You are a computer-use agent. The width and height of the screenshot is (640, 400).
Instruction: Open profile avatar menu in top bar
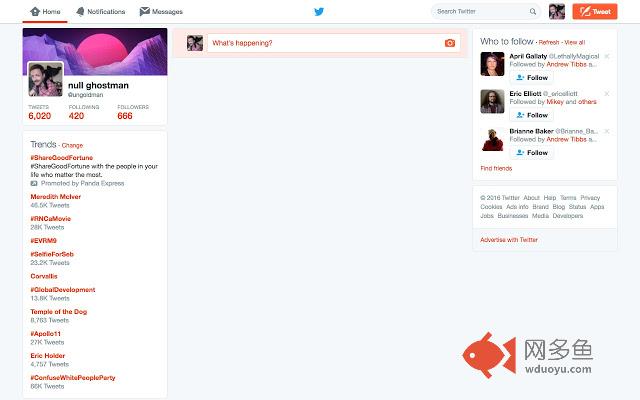557,11
